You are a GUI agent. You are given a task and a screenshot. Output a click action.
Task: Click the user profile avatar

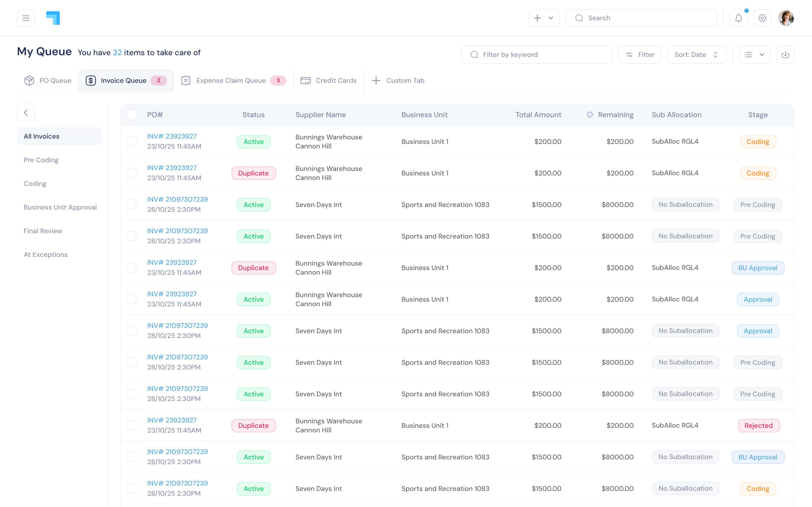(786, 18)
